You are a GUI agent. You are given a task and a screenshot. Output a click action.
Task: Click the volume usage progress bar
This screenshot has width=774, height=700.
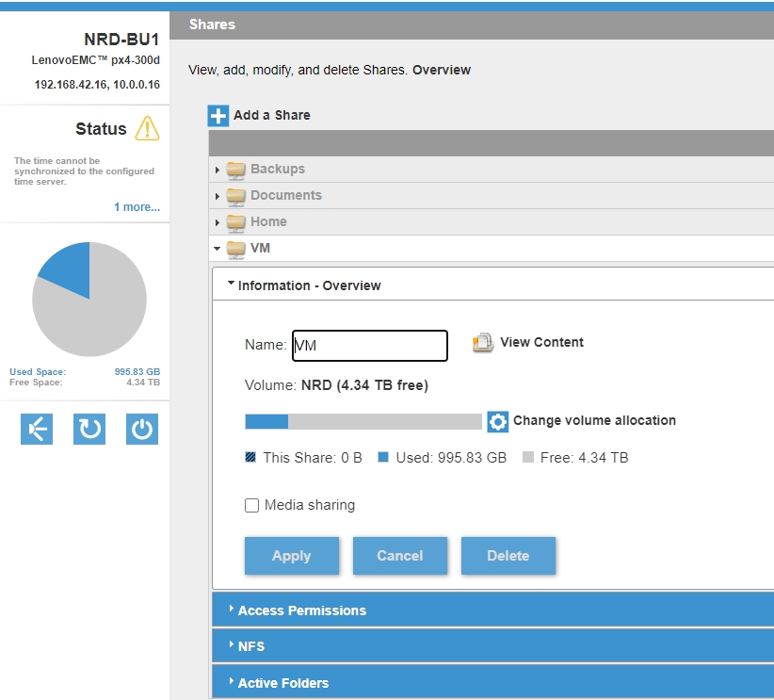(x=363, y=421)
